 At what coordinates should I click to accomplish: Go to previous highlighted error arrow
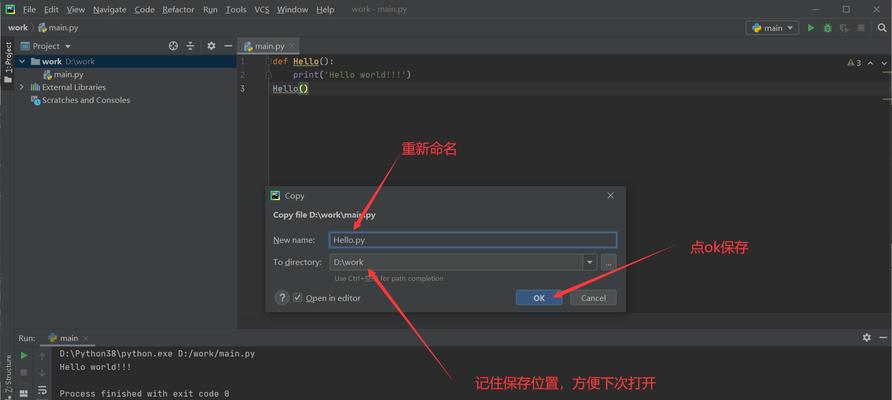click(x=870, y=63)
